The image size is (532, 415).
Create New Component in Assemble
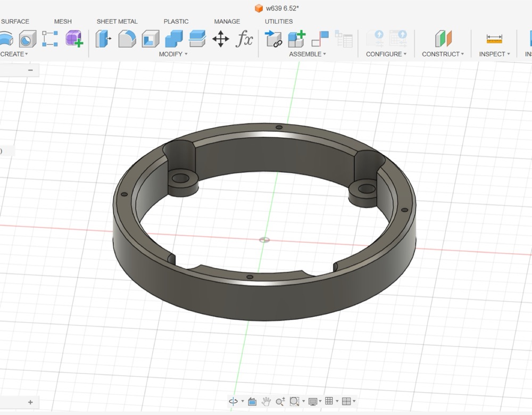click(297, 39)
